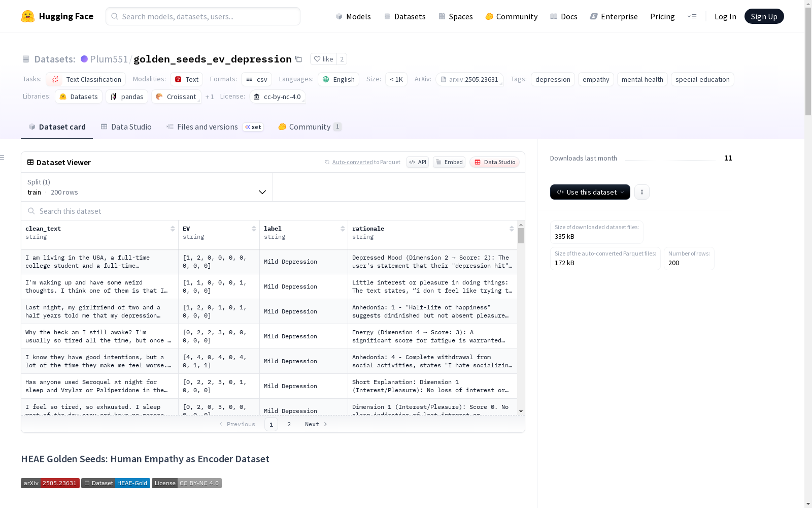This screenshot has width=812, height=508.
Task: Open the Enterprise page
Action: point(614,16)
